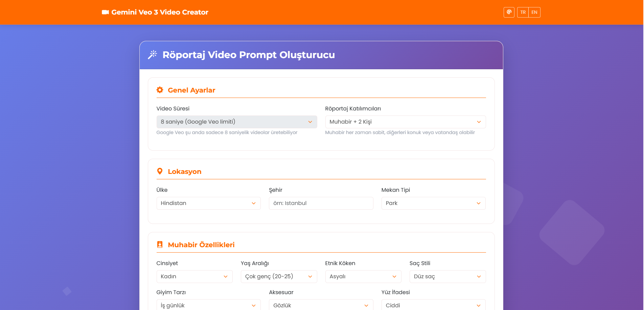Click the Gemini Veo 3 Video Creator title

pos(160,12)
